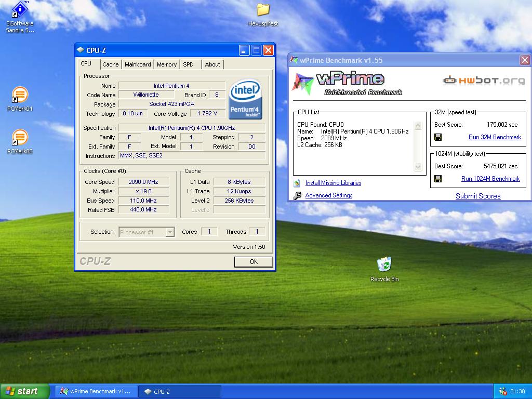Viewport: 532px width, 399px height.
Task: Click the wPrime title bar icon
Action: pyautogui.click(x=294, y=60)
